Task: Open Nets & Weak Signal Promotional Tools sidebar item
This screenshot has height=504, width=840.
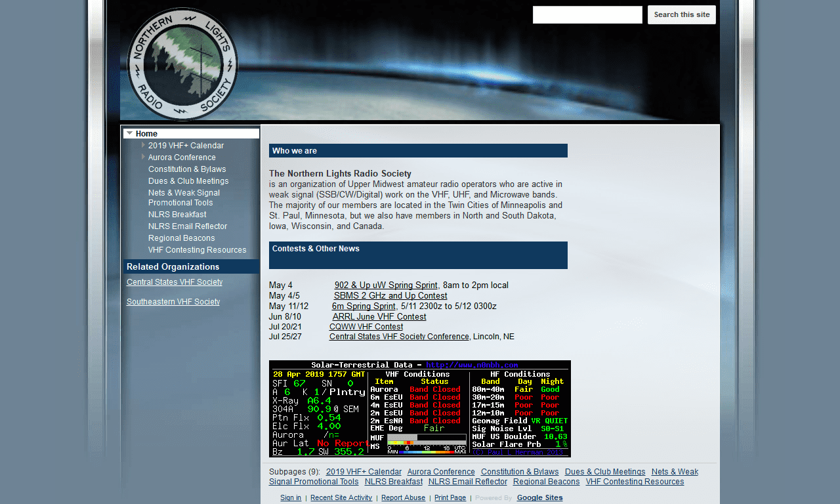Action: click(x=184, y=198)
